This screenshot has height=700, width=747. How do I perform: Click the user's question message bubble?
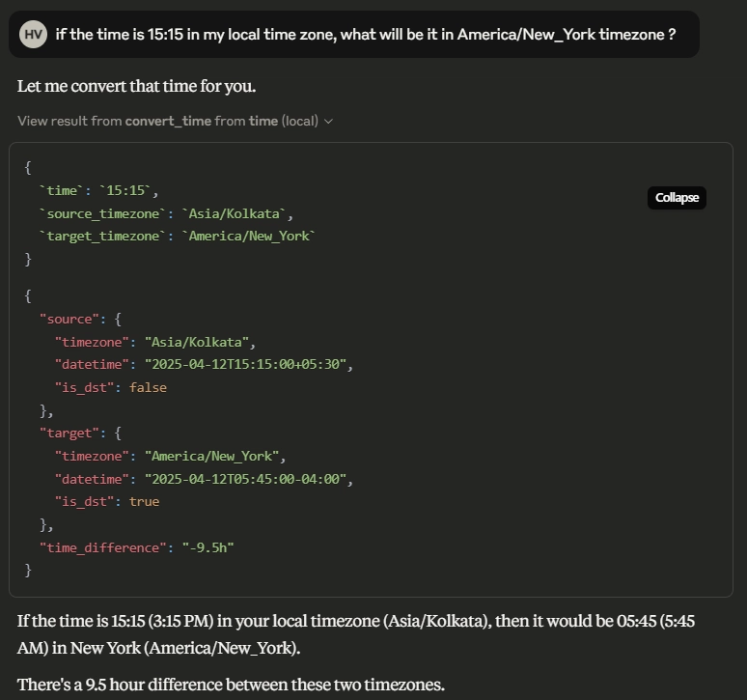coord(354,35)
